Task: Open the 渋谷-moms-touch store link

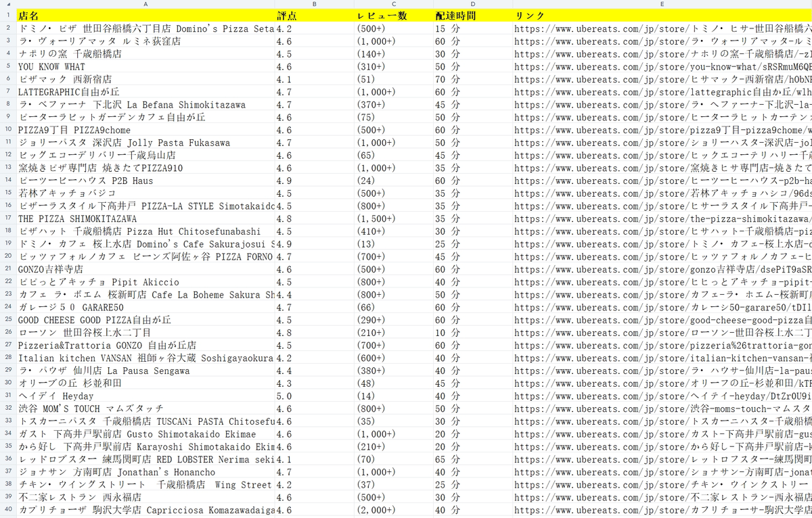Action: click(662, 408)
